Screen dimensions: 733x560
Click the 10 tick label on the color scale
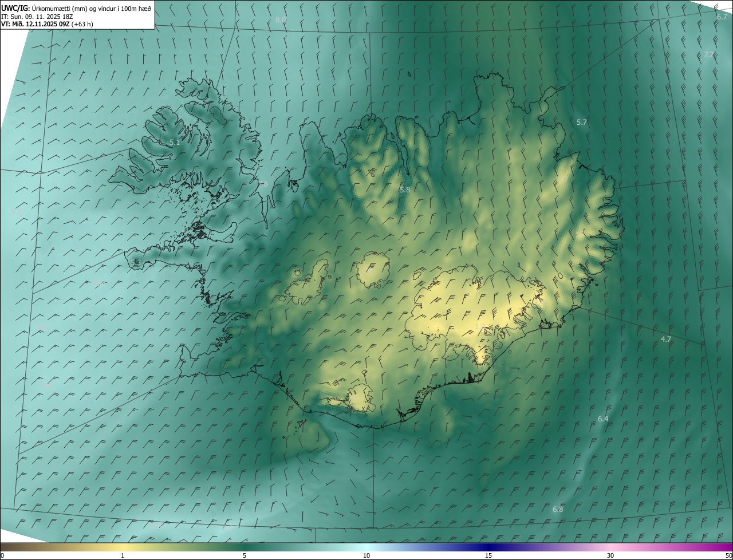[x=366, y=556]
